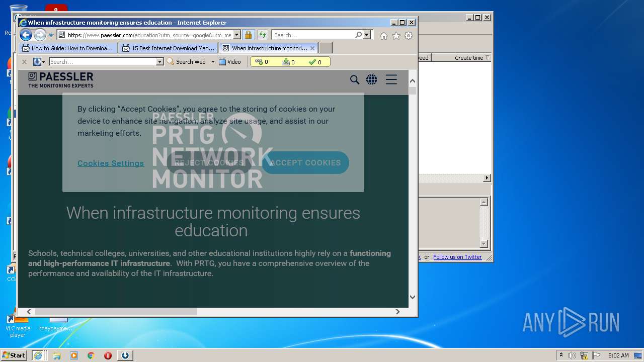Close the 'When infrastructure monitori...' tab
644x362 pixels.
[312, 48]
